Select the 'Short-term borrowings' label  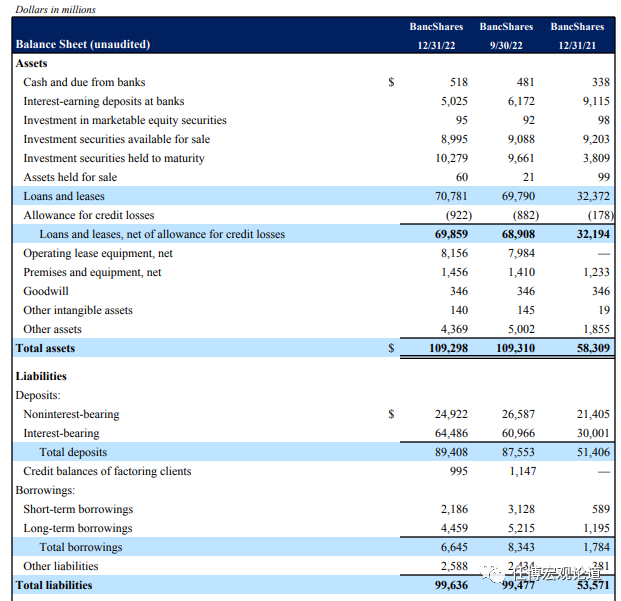coord(78,509)
